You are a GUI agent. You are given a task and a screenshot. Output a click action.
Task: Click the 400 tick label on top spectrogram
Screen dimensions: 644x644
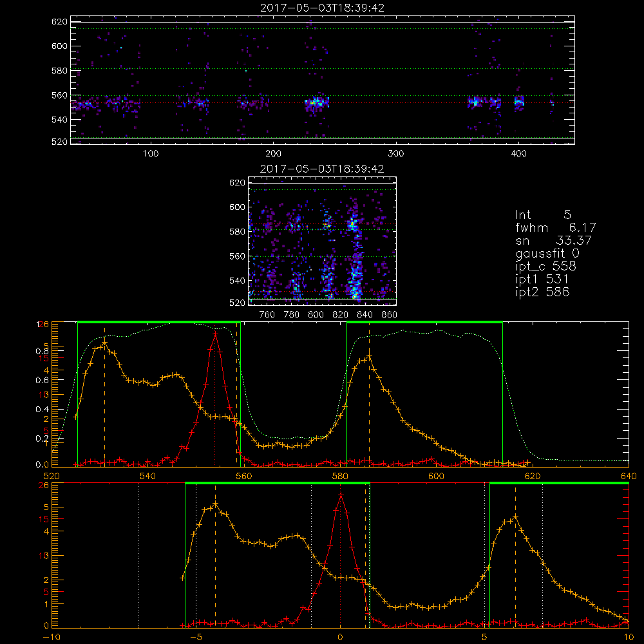(518, 154)
